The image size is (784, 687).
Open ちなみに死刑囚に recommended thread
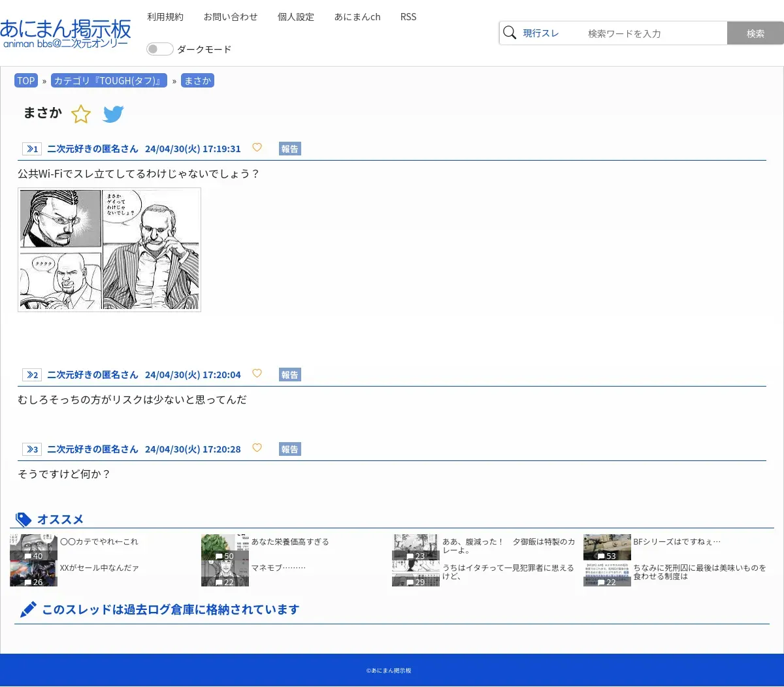700,572
